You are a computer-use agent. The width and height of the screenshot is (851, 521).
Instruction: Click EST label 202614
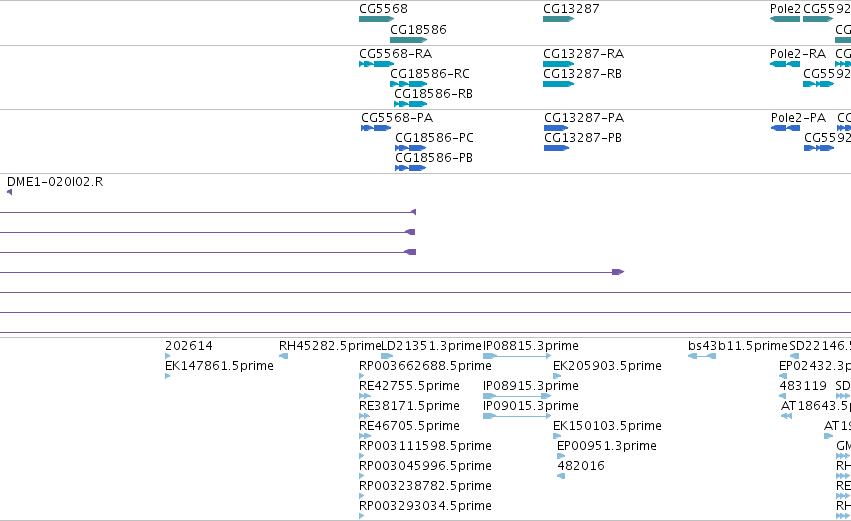point(189,346)
